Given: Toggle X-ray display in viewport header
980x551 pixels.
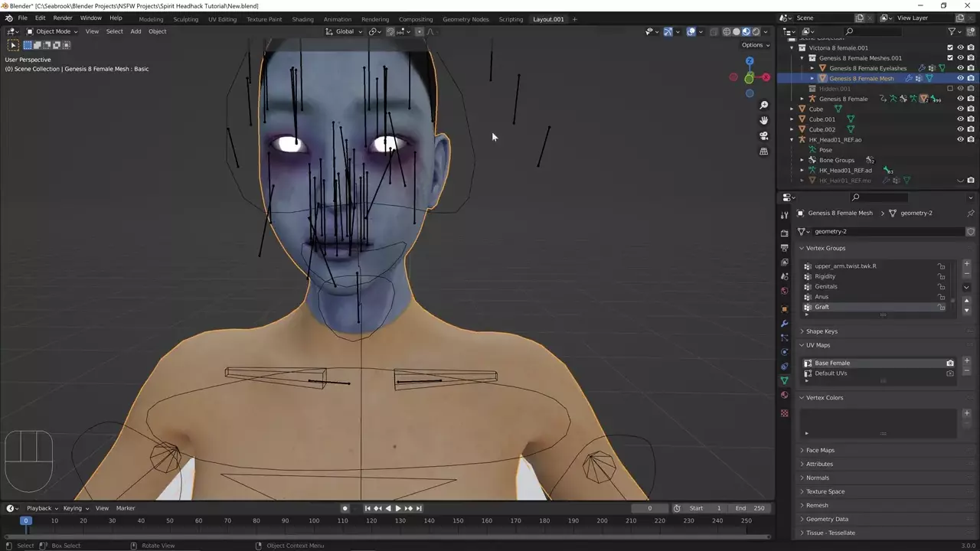Looking at the screenshot, I should [x=714, y=31].
